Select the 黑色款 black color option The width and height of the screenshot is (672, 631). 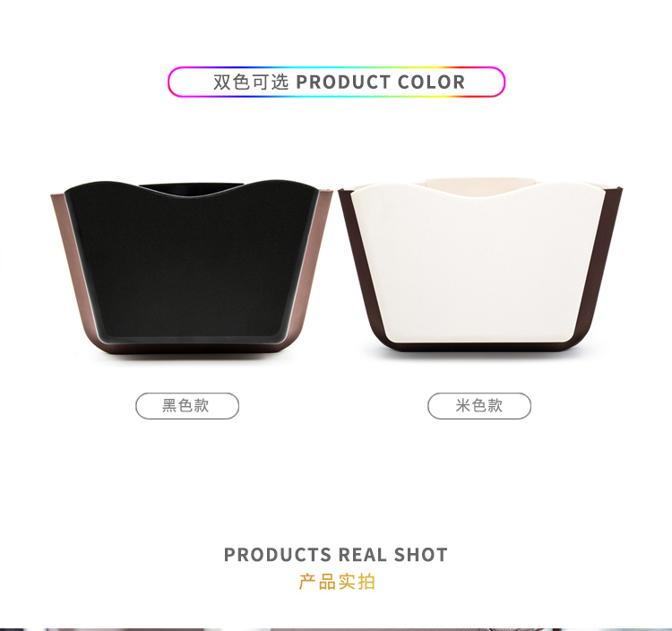click(x=187, y=405)
